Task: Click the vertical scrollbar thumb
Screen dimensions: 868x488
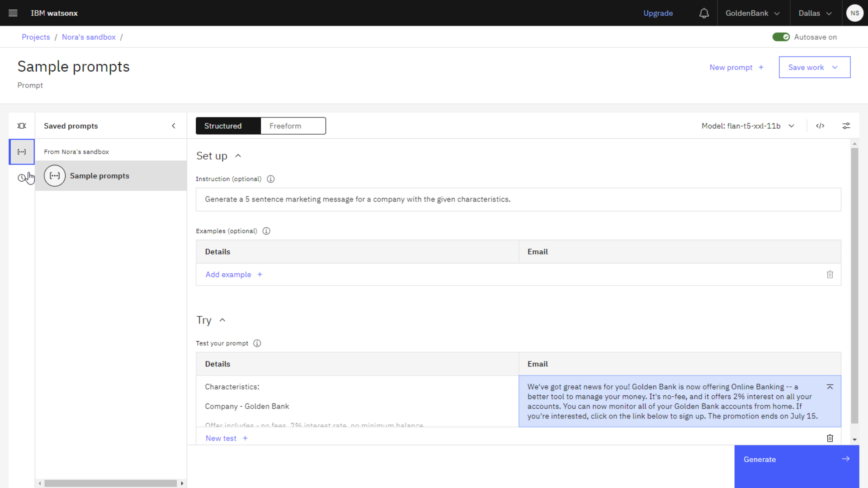Action: (x=854, y=285)
